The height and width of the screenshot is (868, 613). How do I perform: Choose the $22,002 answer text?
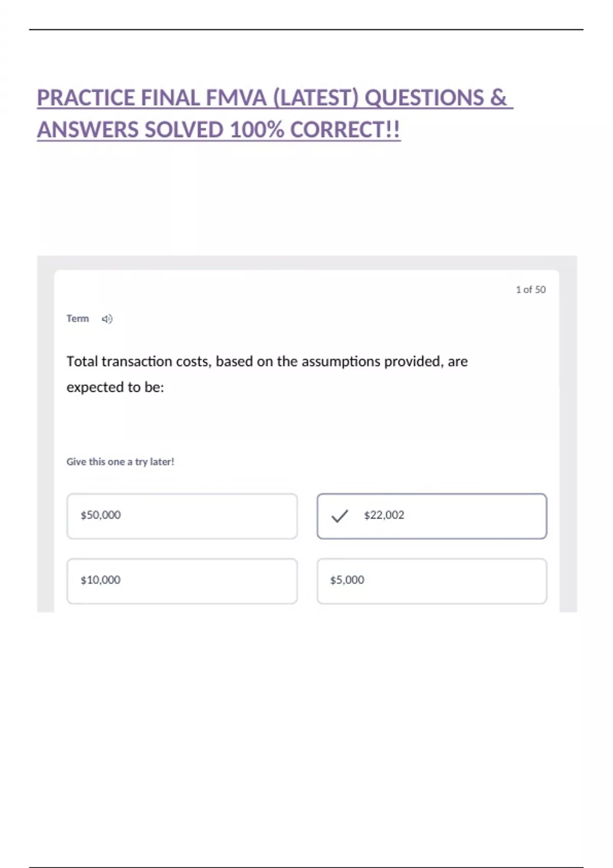coord(384,515)
